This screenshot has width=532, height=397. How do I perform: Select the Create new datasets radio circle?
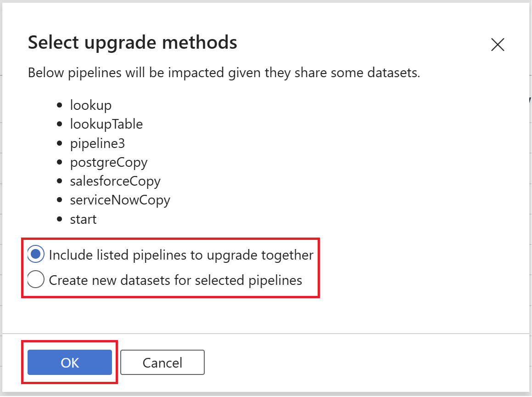coord(36,279)
